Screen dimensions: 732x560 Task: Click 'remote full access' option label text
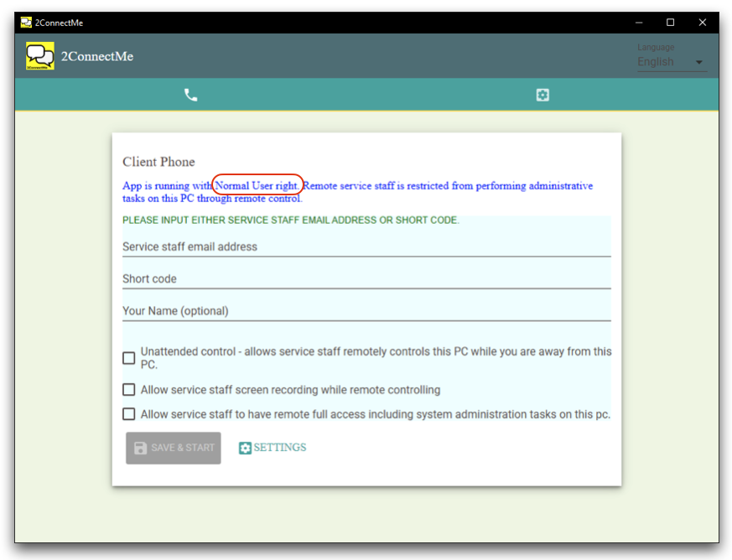coord(376,414)
